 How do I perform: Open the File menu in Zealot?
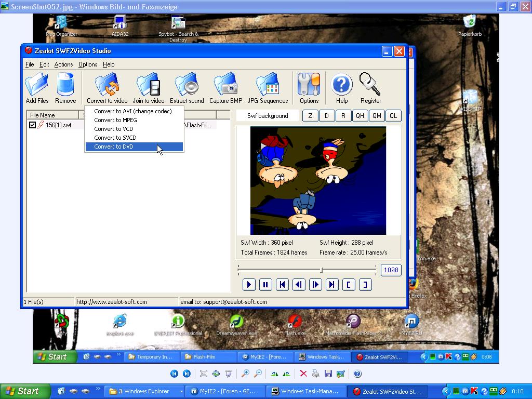30,64
